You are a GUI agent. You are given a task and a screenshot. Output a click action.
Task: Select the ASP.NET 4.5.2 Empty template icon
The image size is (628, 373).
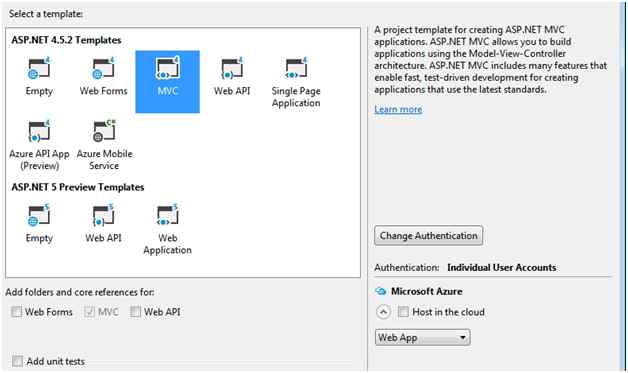pos(39,69)
